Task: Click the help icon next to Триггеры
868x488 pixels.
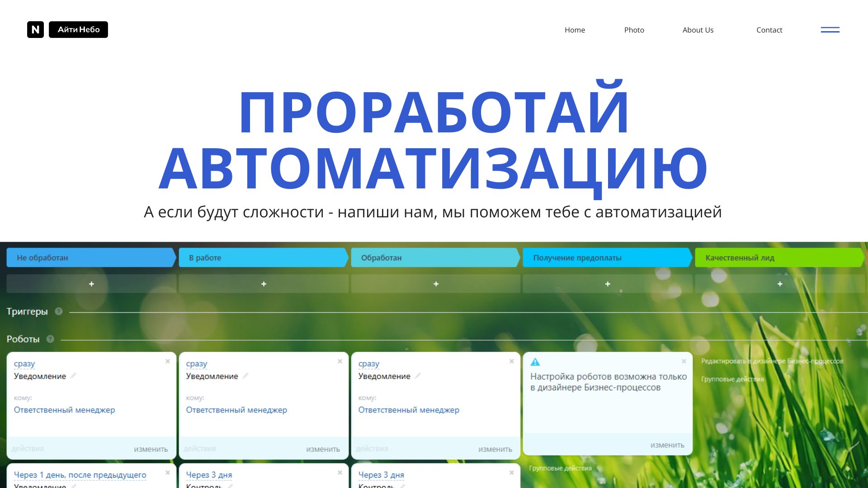Action: pyautogui.click(x=59, y=311)
